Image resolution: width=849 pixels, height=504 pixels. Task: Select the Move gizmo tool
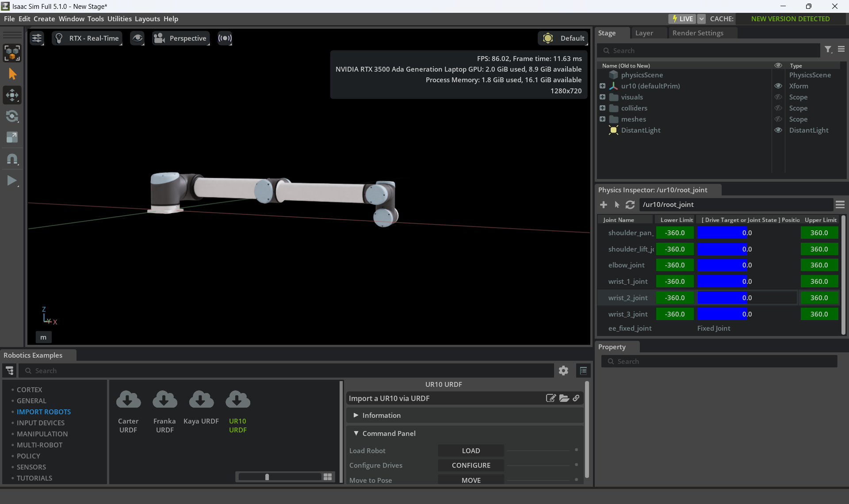click(x=12, y=95)
